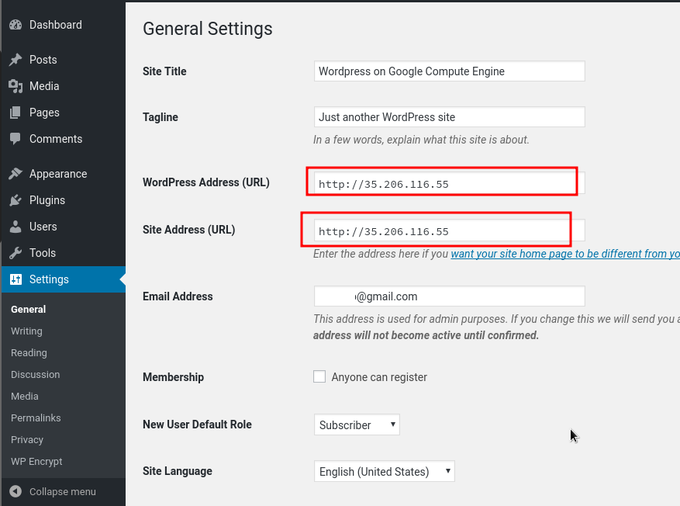Viewport: 680px width, 506px height.
Task: Select the Settings menu label
Action: pyautogui.click(x=49, y=279)
